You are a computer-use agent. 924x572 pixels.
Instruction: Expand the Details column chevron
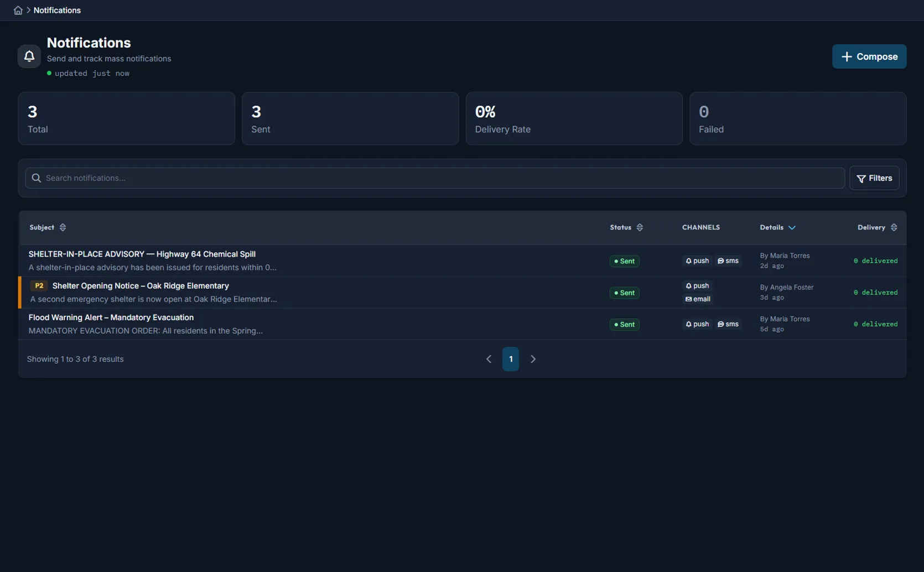click(792, 228)
